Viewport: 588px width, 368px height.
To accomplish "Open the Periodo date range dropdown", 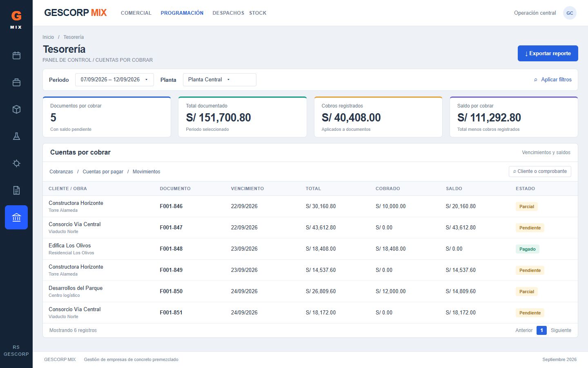I will (x=114, y=80).
